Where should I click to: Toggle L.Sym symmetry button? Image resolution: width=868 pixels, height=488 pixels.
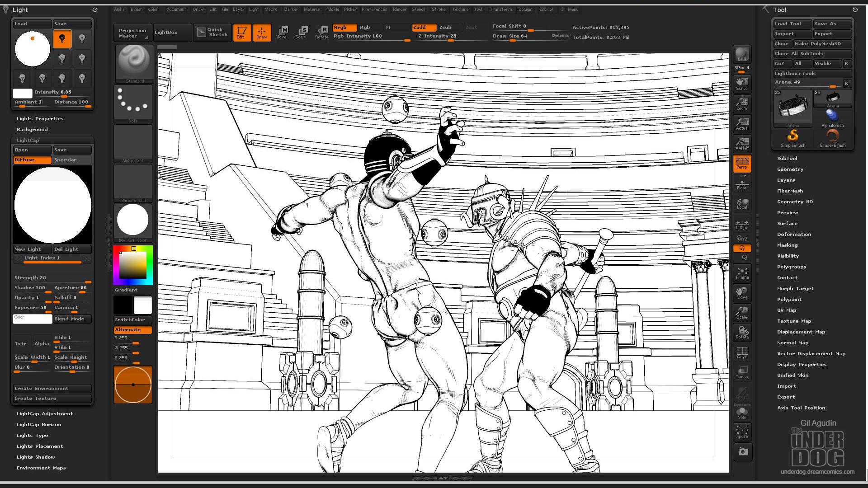click(x=742, y=225)
